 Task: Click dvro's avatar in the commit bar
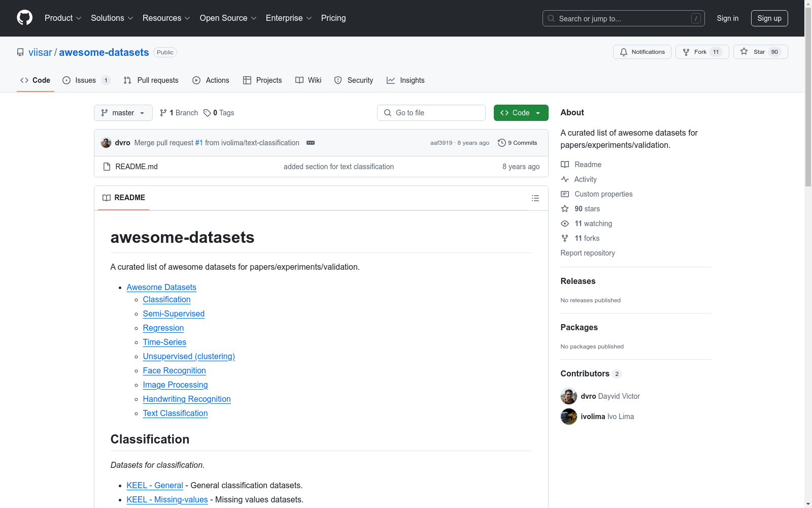click(106, 143)
